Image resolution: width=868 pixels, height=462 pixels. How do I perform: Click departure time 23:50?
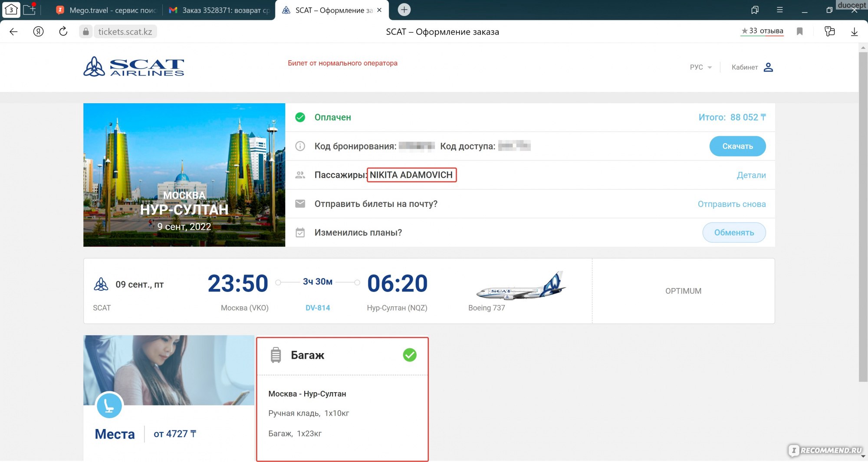pos(238,283)
